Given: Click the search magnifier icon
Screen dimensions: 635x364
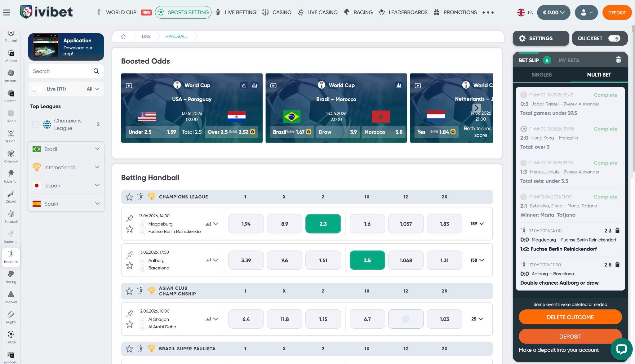Looking at the screenshot, I should (x=96, y=71).
